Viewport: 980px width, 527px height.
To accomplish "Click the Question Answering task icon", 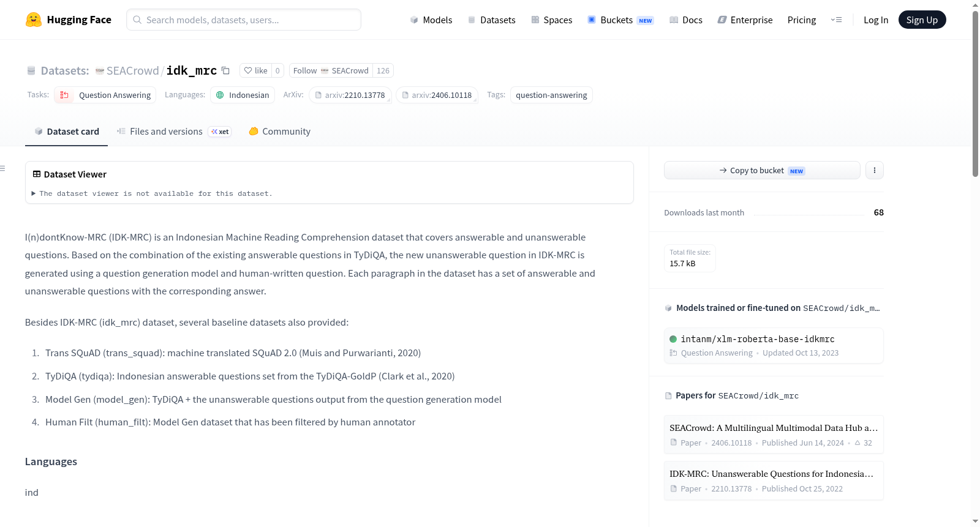I will tap(64, 95).
